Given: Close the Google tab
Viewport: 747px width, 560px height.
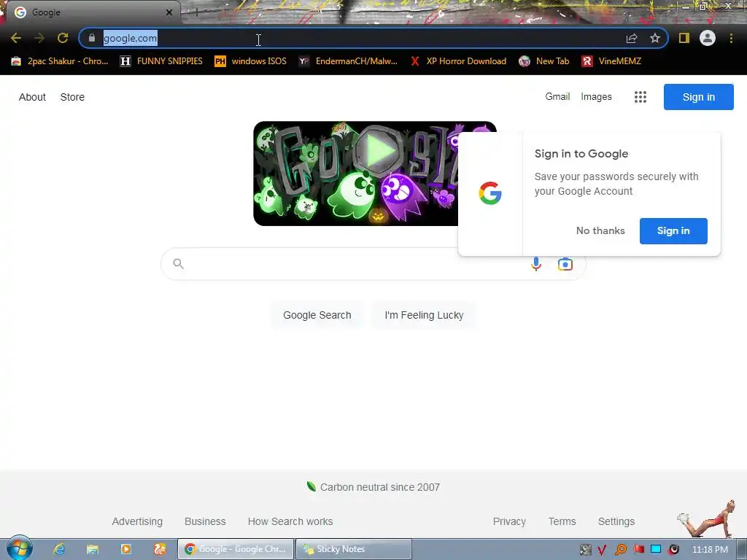Looking at the screenshot, I should [169, 12].
